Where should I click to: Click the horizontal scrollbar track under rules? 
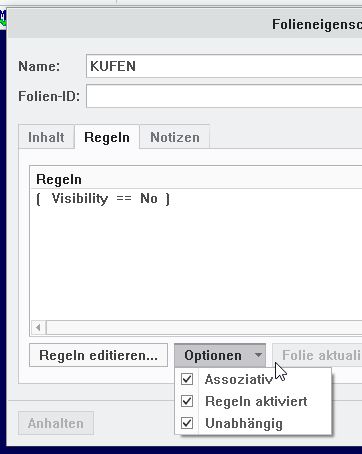(204, 328)
